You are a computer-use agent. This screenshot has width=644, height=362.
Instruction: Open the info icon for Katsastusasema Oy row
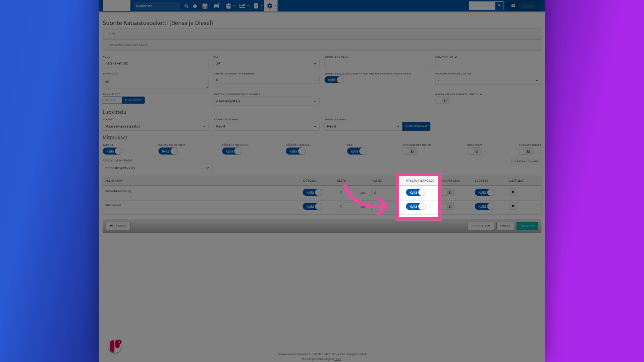(513, 192)
